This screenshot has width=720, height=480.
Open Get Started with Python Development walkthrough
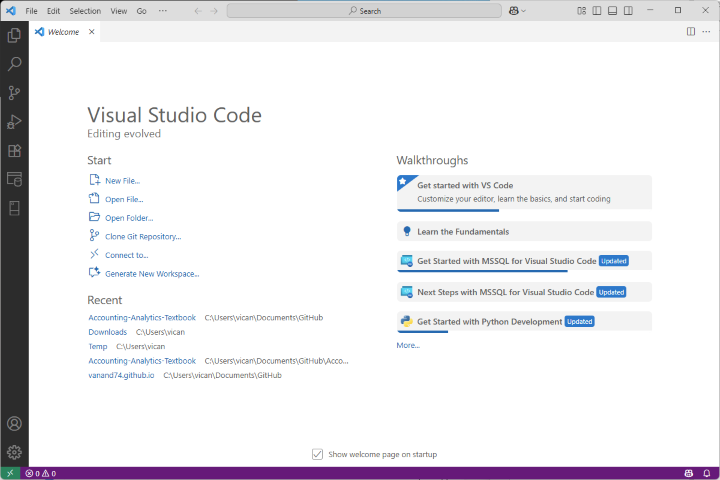pyautogui.click(x=524, y=322)
